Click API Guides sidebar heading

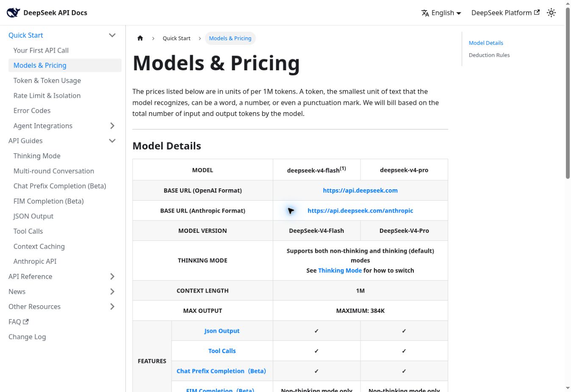click(x=25, y=141)
